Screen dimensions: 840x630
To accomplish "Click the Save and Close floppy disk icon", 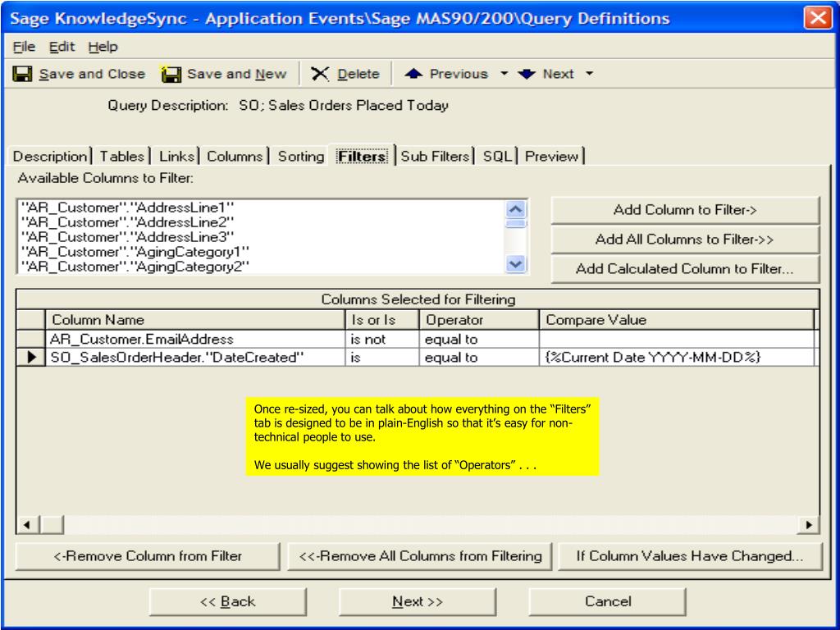I will point(22,74).
